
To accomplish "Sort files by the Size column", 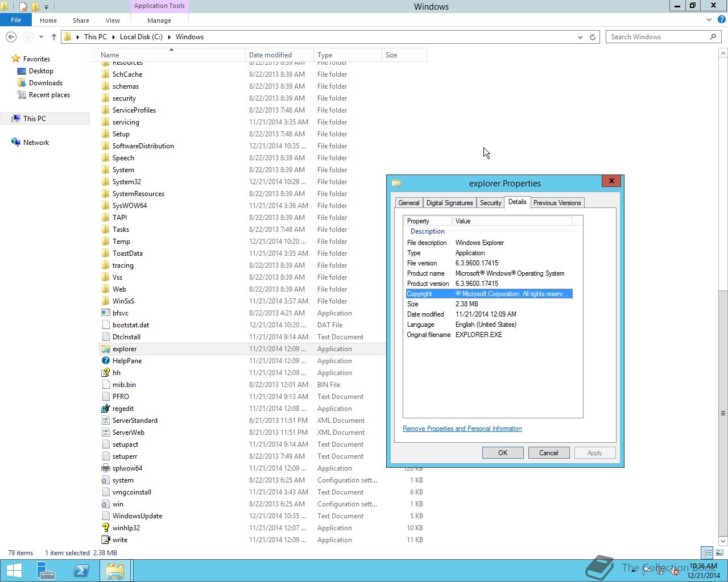I will pyautogui.click(x=404, y=55).
